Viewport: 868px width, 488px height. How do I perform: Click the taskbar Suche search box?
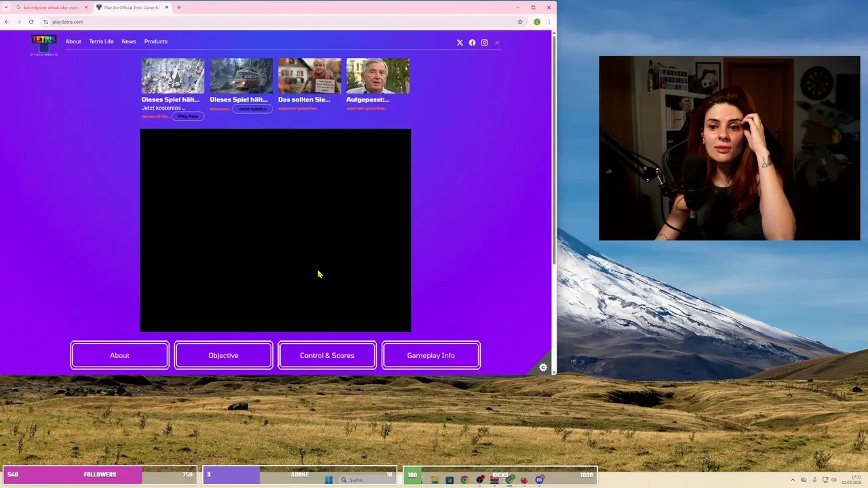366,480
